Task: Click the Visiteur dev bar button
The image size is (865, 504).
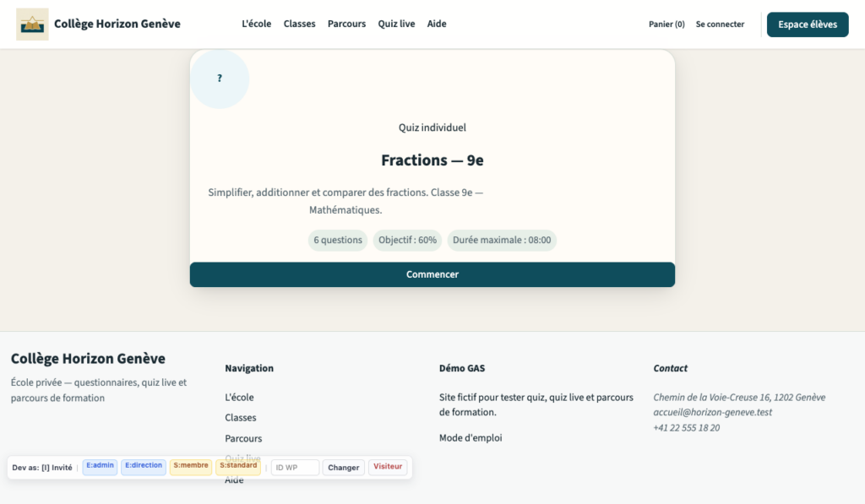Action: 388,467
